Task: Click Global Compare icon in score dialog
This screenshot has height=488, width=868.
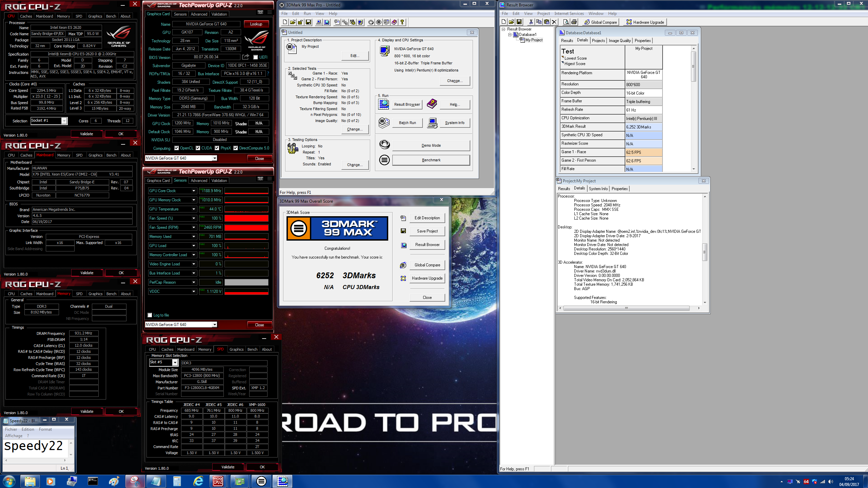Action: pos(403,265)
